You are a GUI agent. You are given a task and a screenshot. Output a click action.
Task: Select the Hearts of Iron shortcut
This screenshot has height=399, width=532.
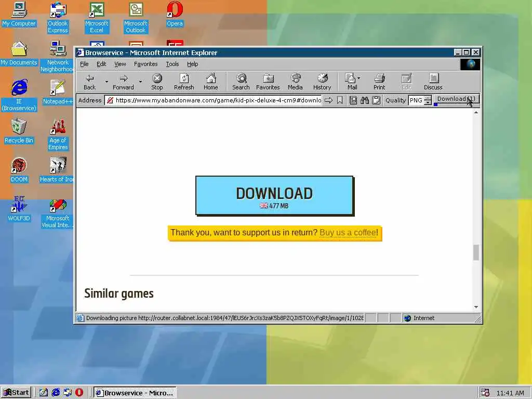pyautogui.click(x=57, y=170)
